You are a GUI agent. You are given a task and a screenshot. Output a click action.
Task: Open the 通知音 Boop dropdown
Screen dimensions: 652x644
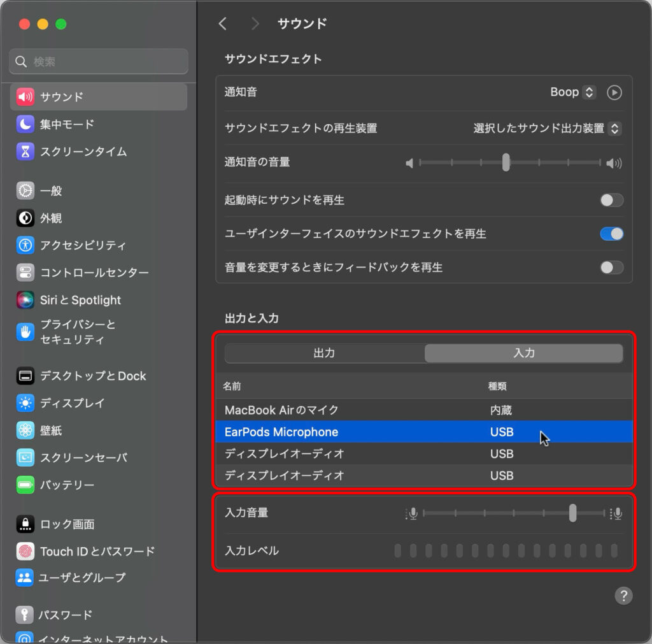click(573, 92)
